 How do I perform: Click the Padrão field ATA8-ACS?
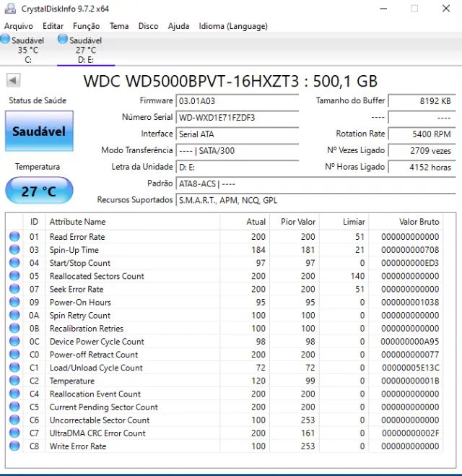(x=315, y=183)
